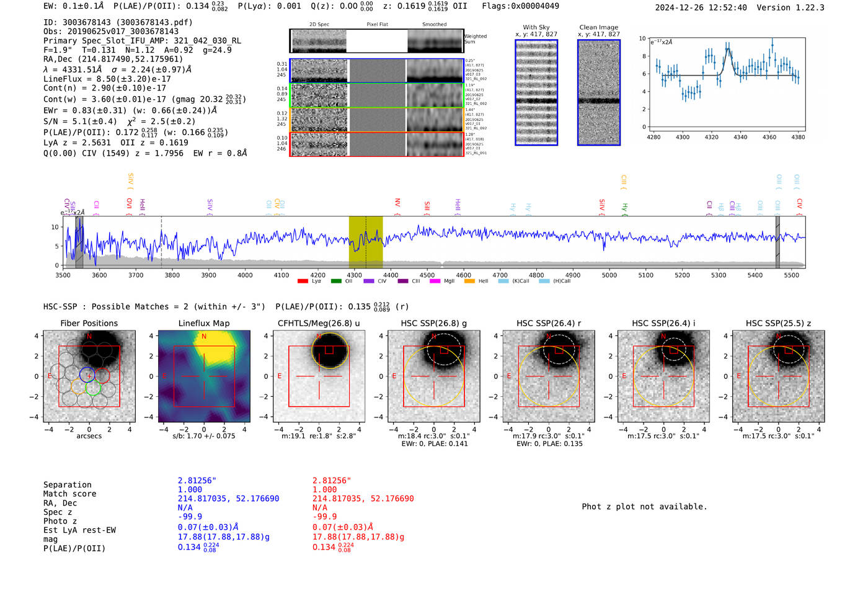Click the ID 3003678143 line
The width and height of the screenshot is (868, 591).
tap(118, 22)
